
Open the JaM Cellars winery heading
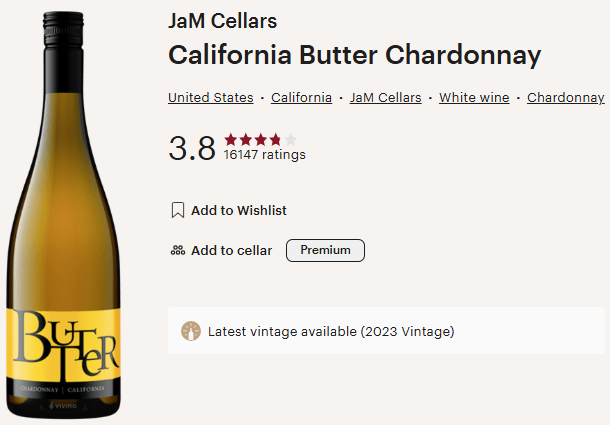point(223,21)
